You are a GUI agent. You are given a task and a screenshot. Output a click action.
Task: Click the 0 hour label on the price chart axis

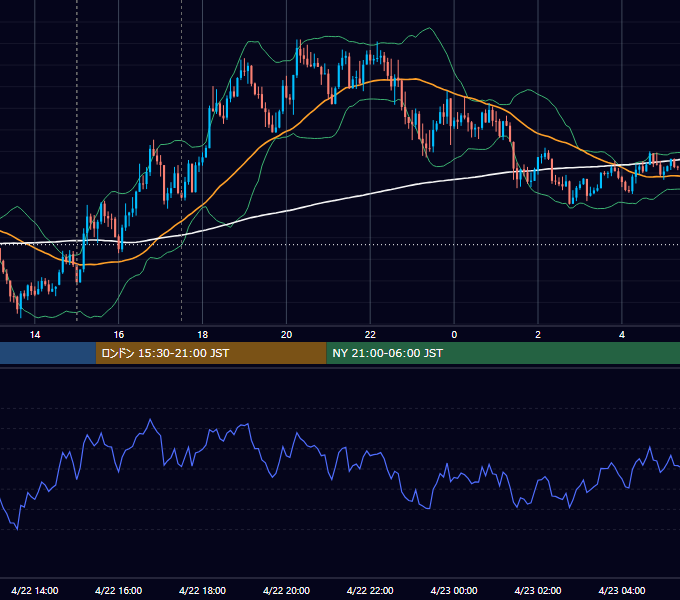454,335
